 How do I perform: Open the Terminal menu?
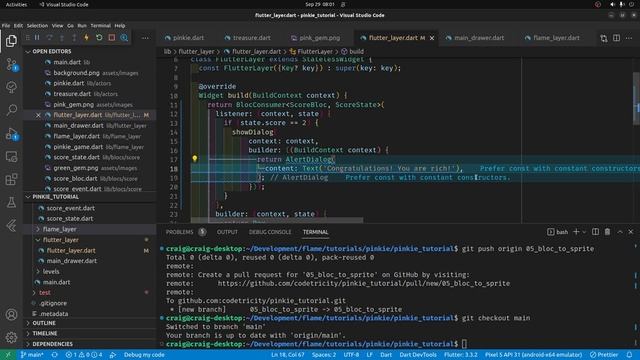click(100, 25)
